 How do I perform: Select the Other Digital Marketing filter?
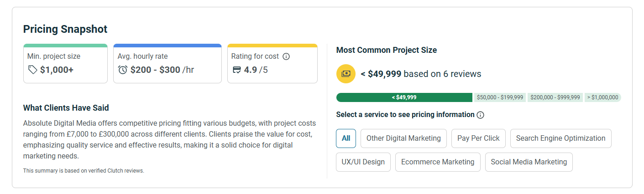coord(403,138)
